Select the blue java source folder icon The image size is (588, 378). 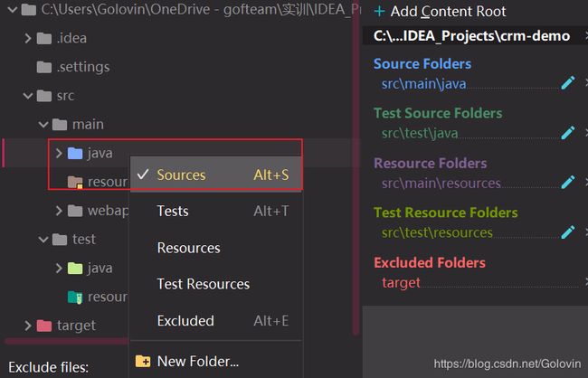coord(75,153)
